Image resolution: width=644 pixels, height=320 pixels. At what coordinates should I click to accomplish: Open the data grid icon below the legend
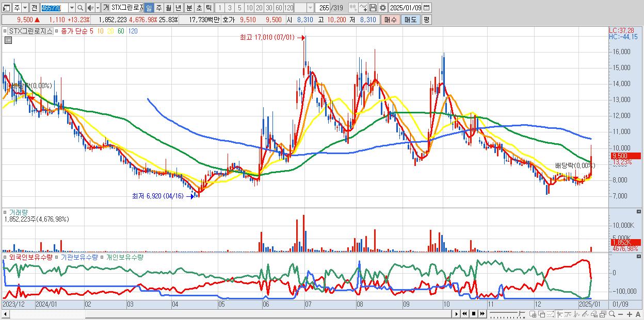(x=8, y=40)
